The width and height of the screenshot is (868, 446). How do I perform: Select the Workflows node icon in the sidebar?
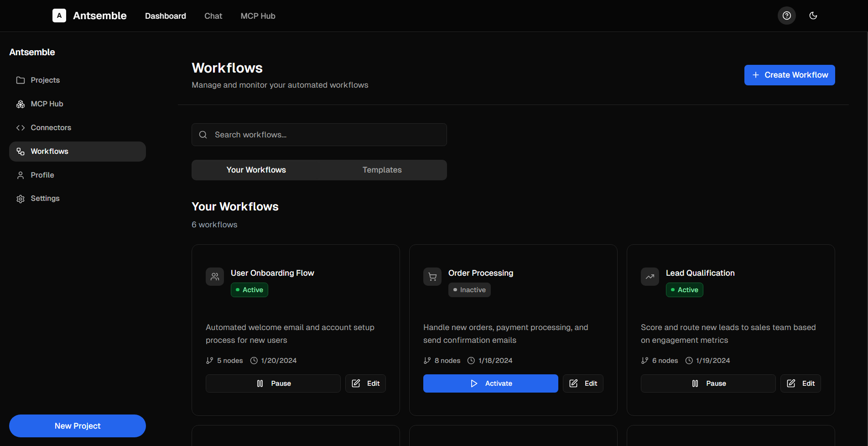point(21,151)
